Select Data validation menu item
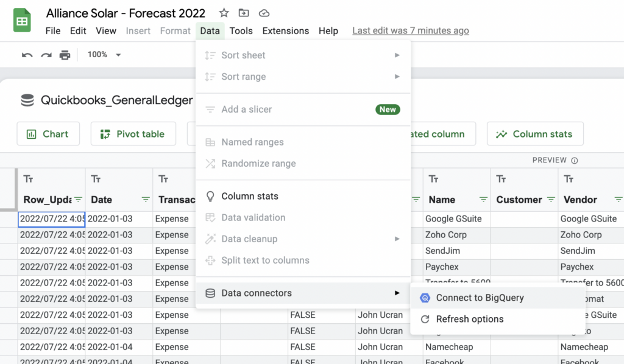This screenshot has width=624, height=364. pyautogui.click(x=303, y=217)
